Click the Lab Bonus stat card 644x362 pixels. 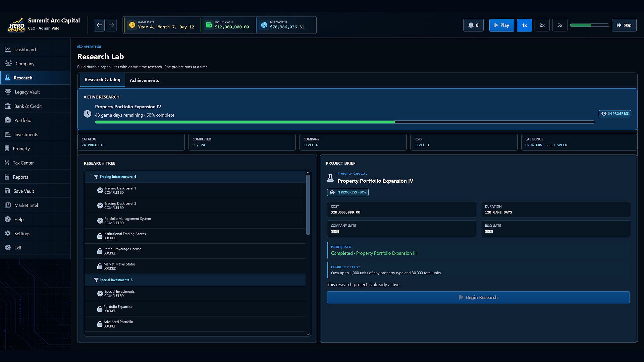tap(579, 142)
